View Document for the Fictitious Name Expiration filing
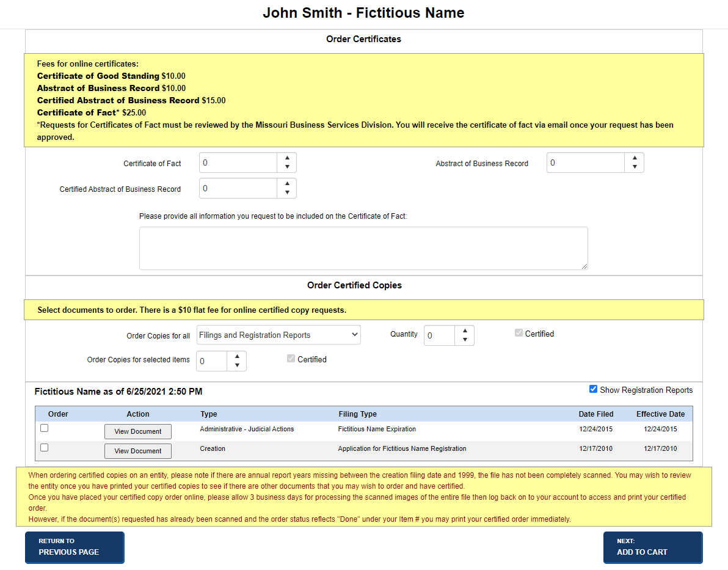This screenshot has height=570, width=728. tap(137, 431)
